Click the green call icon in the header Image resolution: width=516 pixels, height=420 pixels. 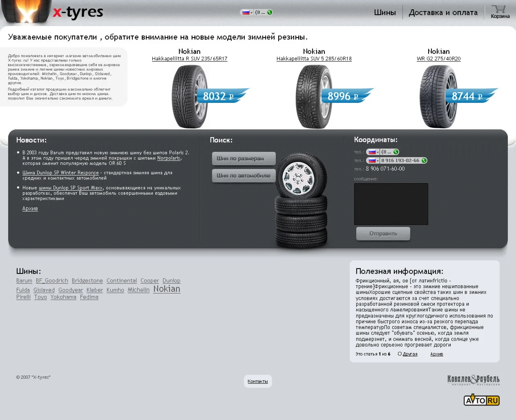270,12
